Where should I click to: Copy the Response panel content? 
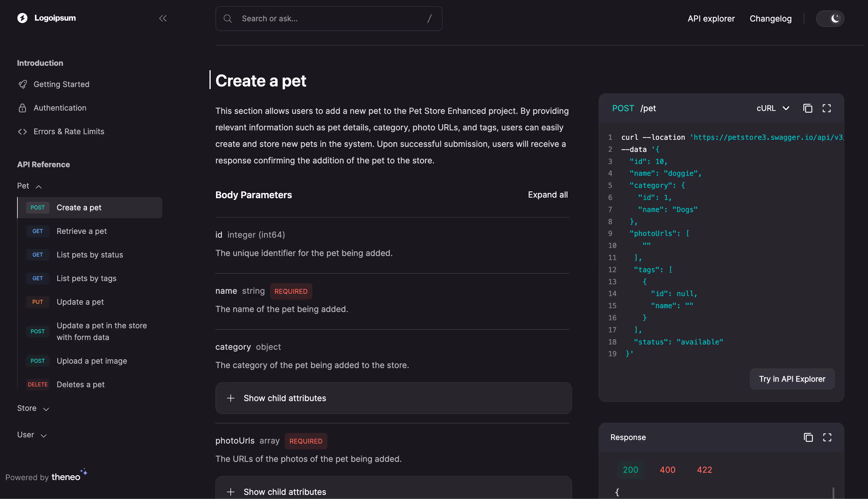click(808, 437)
